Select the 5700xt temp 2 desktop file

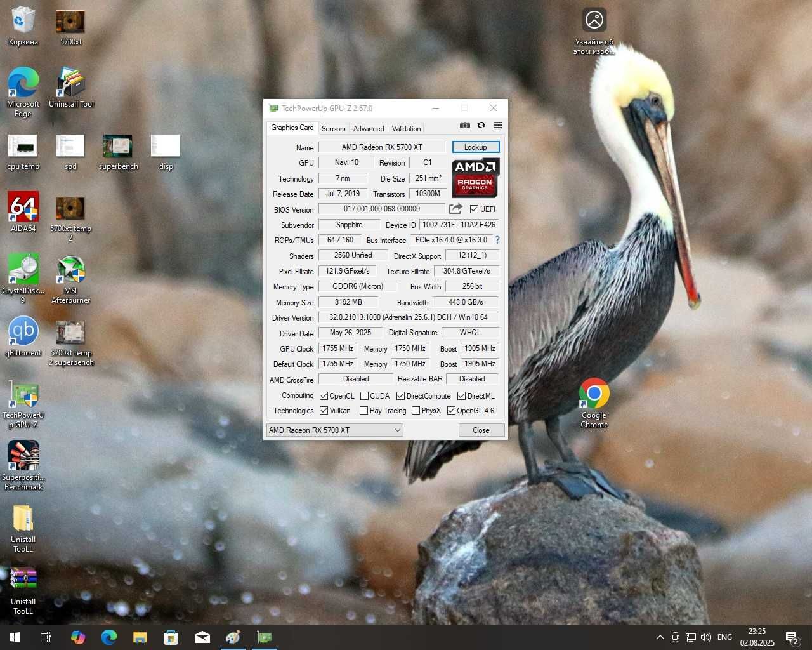[x=70, y=219]
